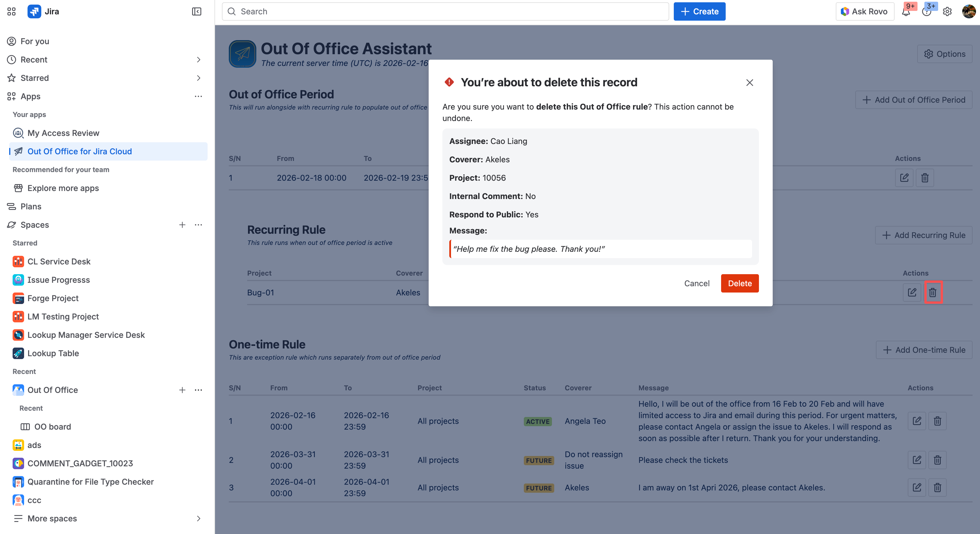Screen dimensions: 980x534
Task: Expand the Recent navigation chevron
Action: (x=198, y=59)
